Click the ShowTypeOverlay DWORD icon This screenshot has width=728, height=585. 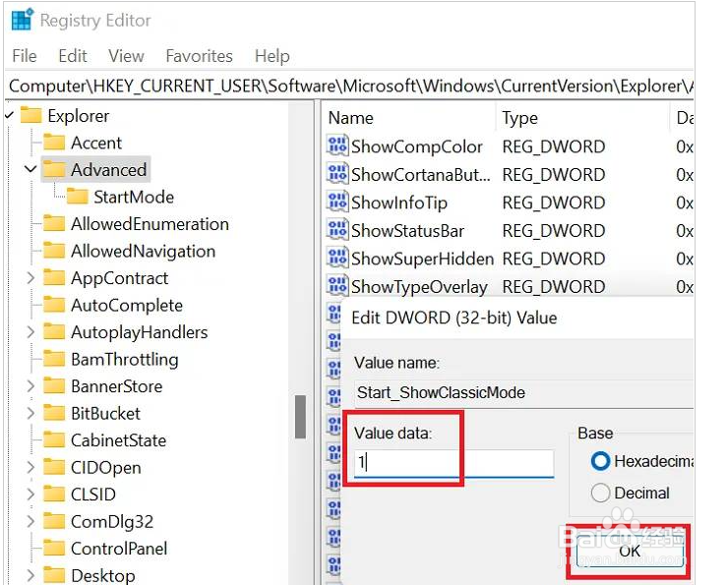(x=337, y=286)
